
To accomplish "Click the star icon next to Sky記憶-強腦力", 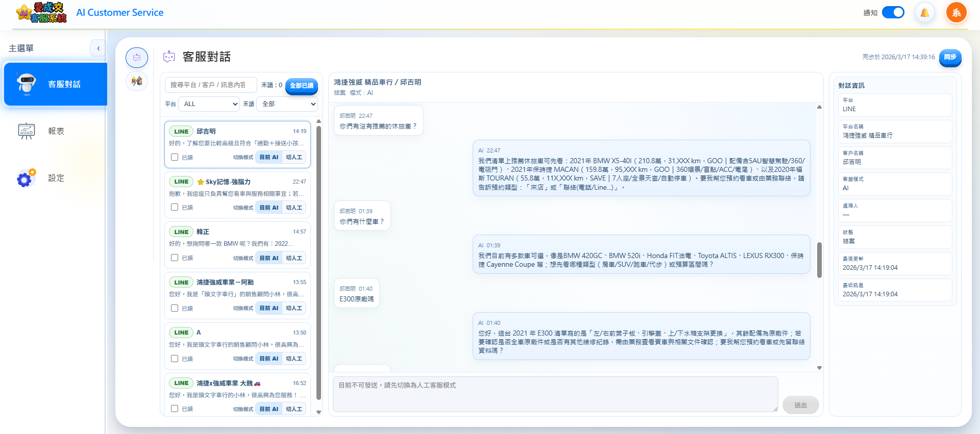I will click(x=201, y=182).
